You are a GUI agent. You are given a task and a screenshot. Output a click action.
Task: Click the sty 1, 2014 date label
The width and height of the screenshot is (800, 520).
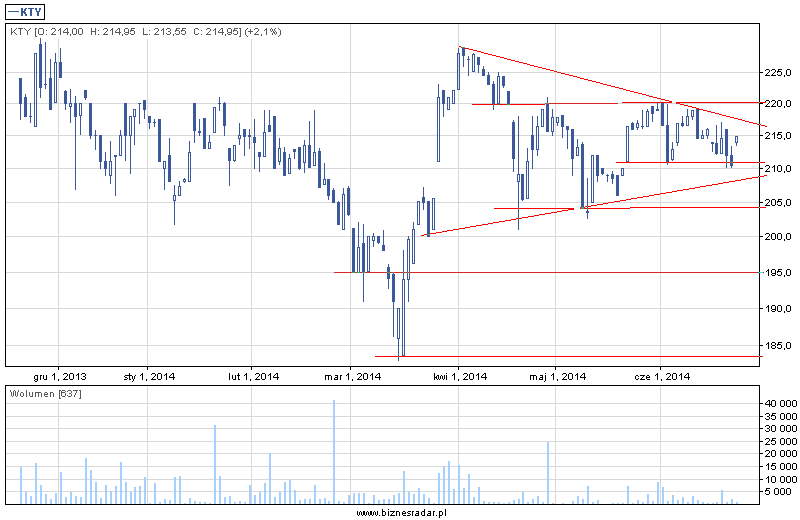[149, 377]
